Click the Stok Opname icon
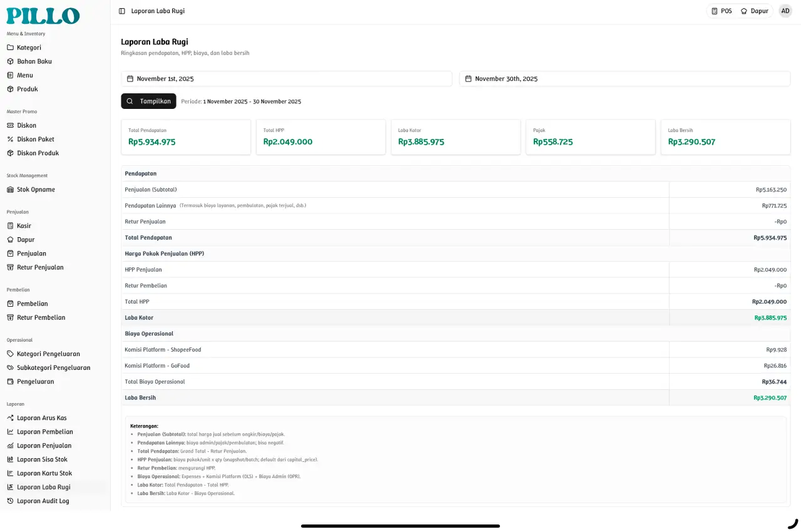801x532 pixels. pos(11,190)
